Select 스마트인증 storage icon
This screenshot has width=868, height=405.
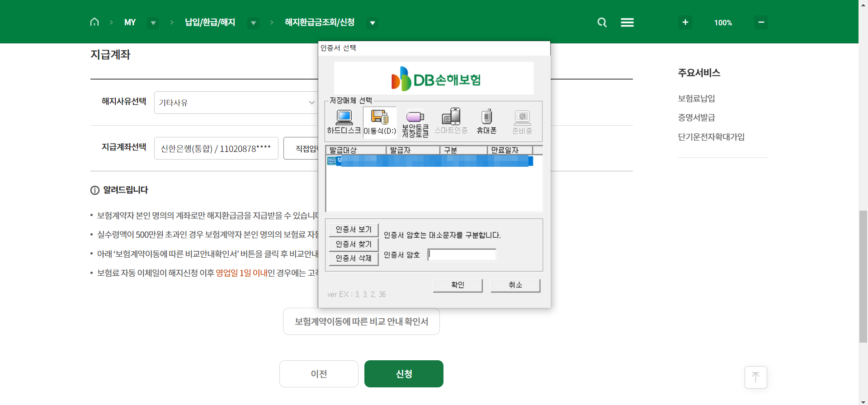[451, 121]
